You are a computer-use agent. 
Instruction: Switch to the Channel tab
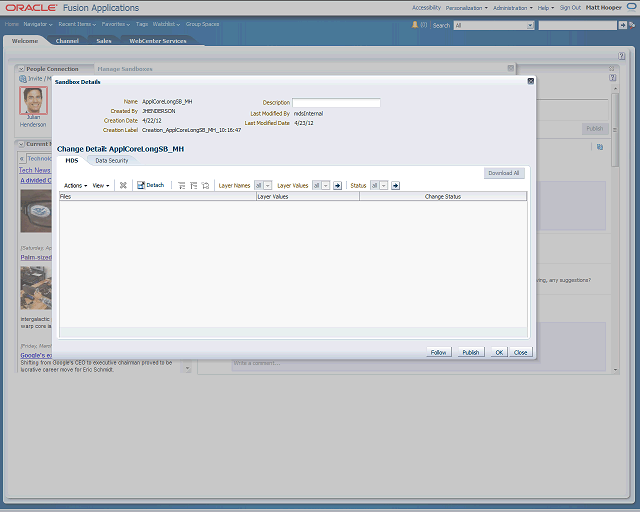tap(67, 41)
